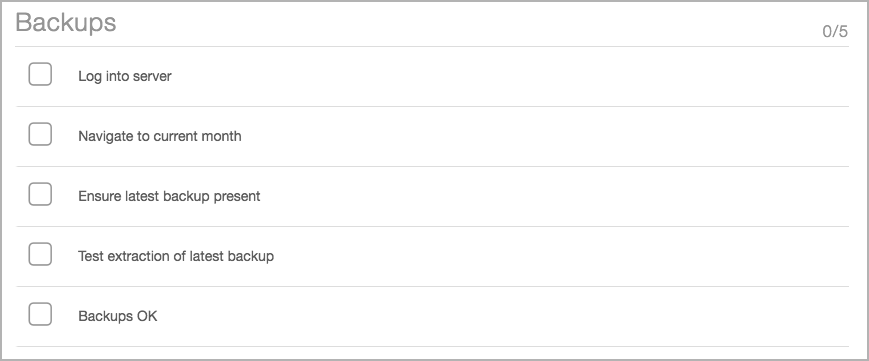Image resolution: width=869 pixels, height=361 pixels.
Task: Click the 'Backups OK' item label
Action: click(117, 316)
